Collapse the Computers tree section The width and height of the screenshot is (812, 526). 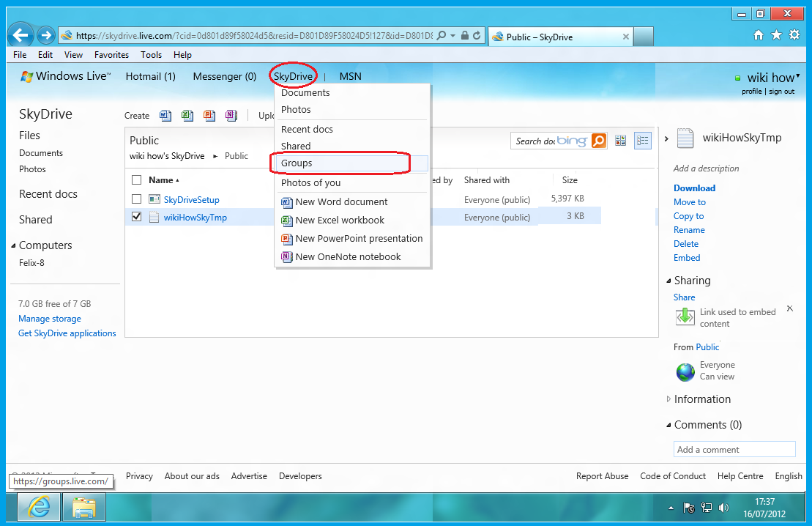[13, 245]
